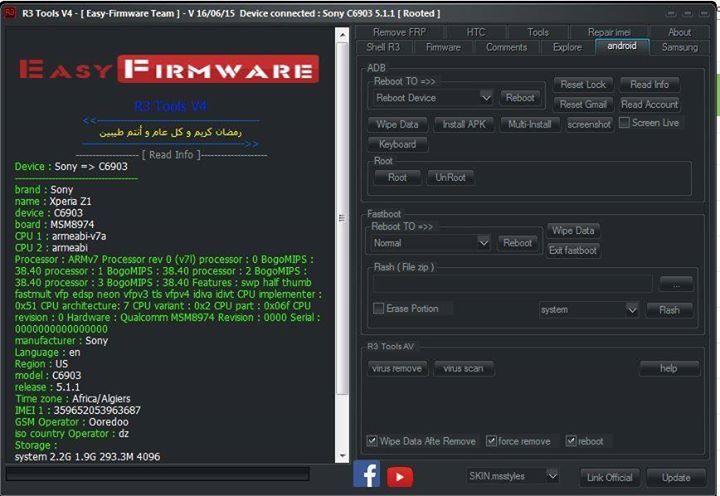Click the R3 app icon in title bar
This screenshot has width=720, height=496.
click(x=10, y=13)
